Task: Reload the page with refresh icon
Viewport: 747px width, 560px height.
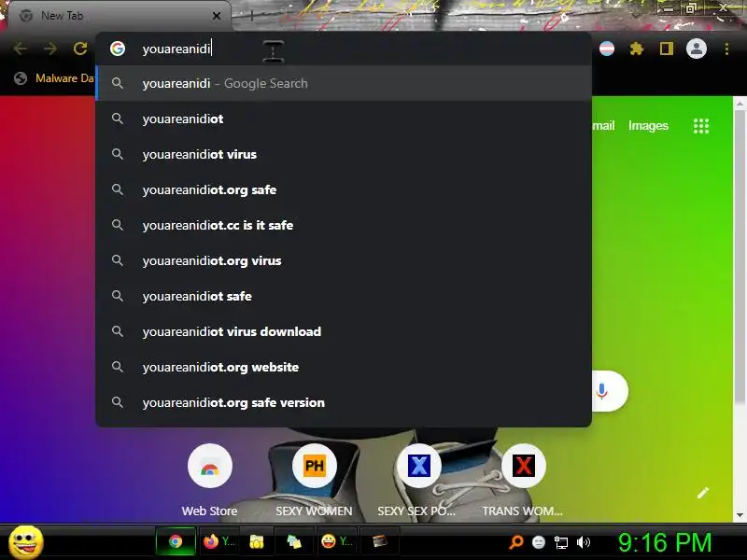Action: [80, 49]
